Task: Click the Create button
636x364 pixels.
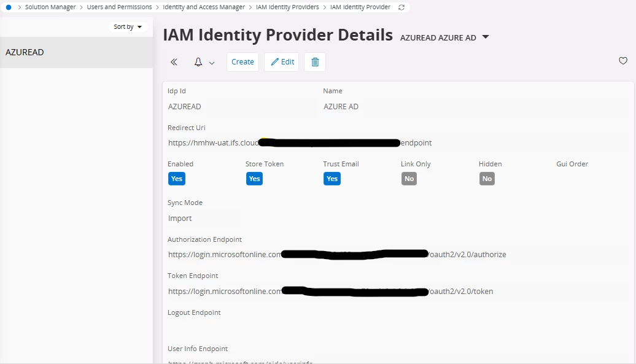Action: click(x=242, y=62)
